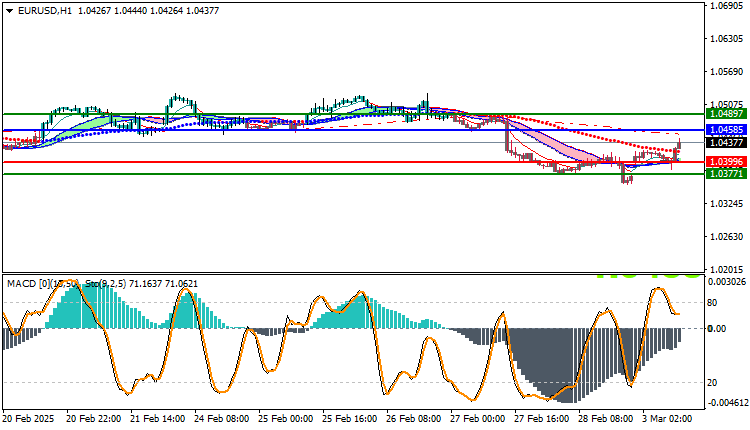The height and width of the screenshot is (430, 750).
Task: Select the current price label 1.04377
Action: (726, 143)
